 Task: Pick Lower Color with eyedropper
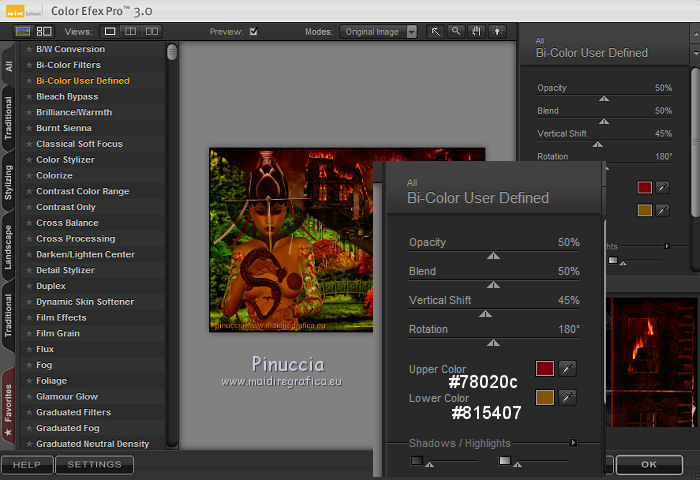click(x=567, y=398)
